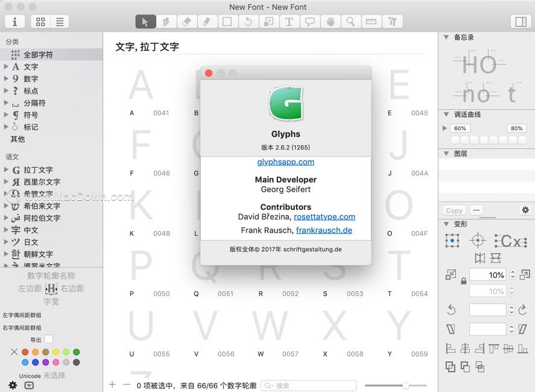Flip selection horizontally in transform panel
The height and width of the screenshot is (392, 535).
coord(480,258)
